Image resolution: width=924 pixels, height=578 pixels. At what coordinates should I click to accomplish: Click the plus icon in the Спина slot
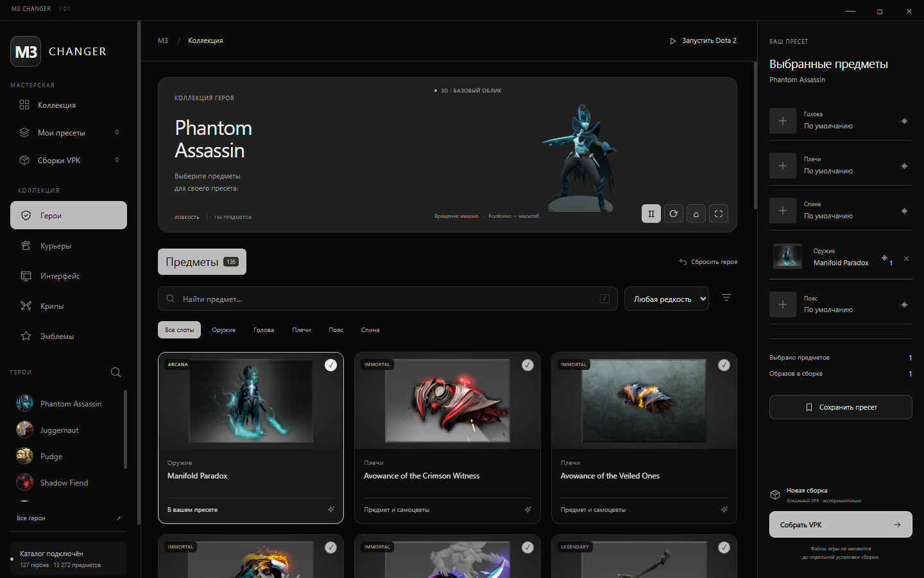(x=783, y=211)
